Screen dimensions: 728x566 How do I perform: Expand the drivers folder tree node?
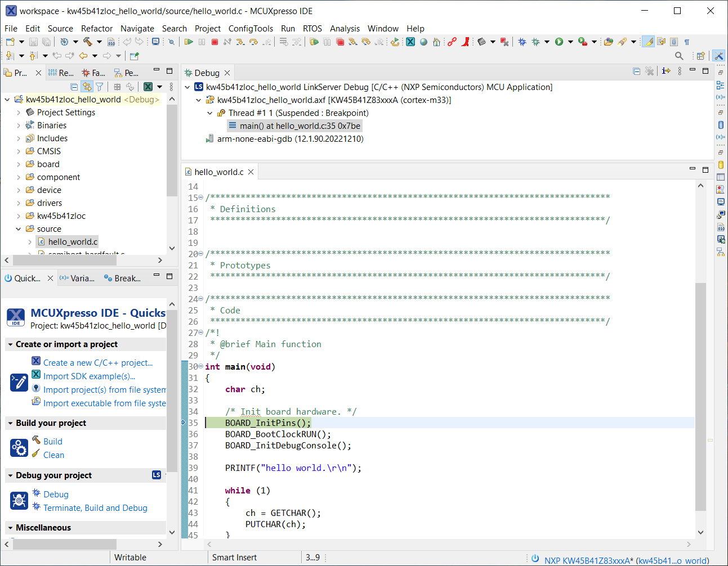[19, 203]
